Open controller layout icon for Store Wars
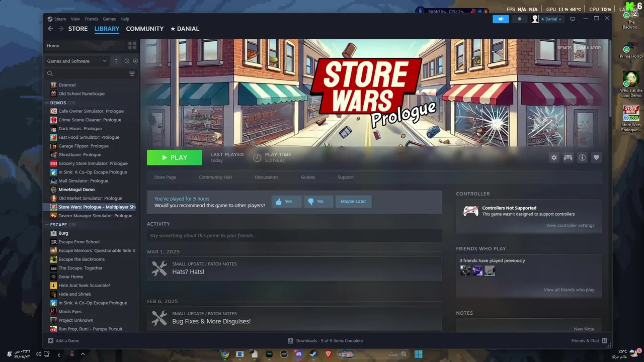 568,157
